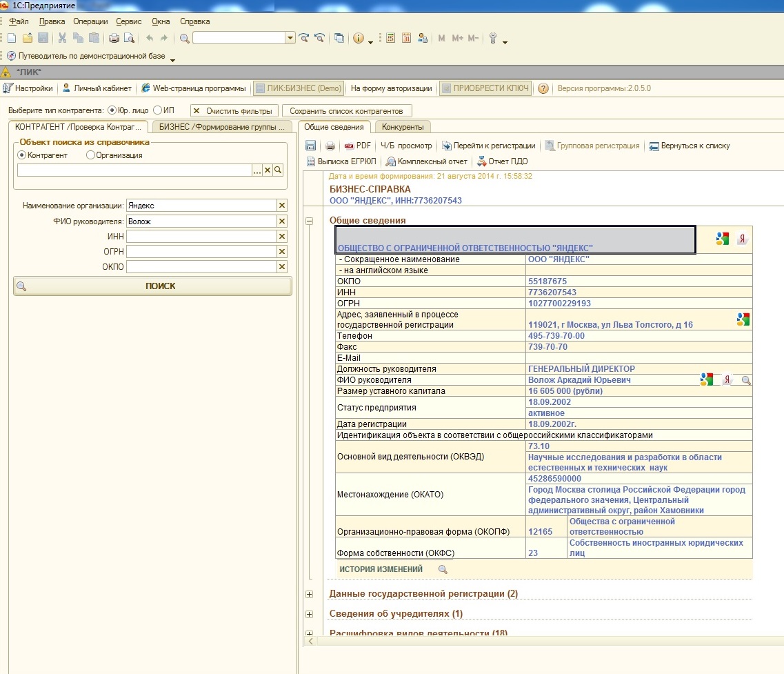Click Вернуться к списку
The height and width of the screenshot is (674, 784).
pos(690,146)
